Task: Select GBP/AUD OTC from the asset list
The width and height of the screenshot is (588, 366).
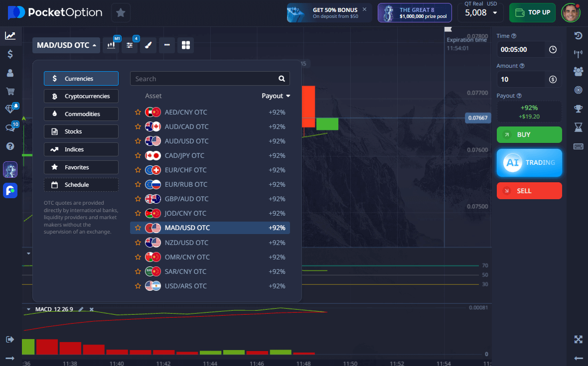Action: coord(186,199)
